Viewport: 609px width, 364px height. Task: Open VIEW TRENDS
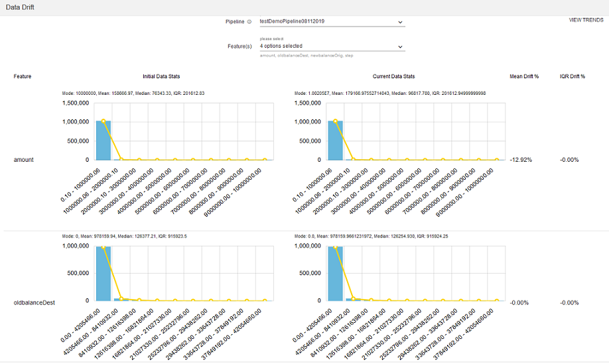click(x=586, y=20)
